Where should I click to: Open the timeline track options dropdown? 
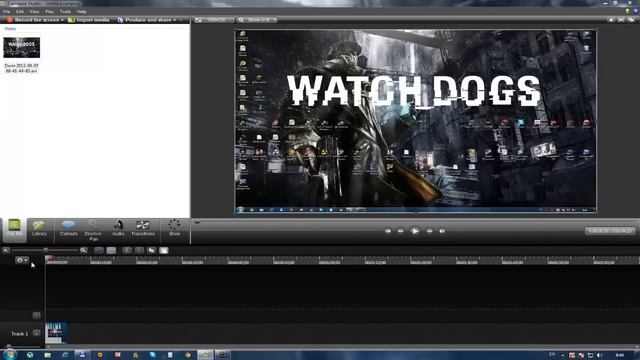pos(22,260)
